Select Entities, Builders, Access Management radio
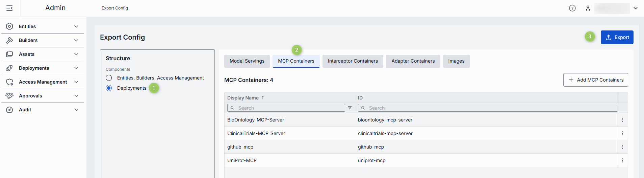644x178 pixels. (x=109, y=78)
